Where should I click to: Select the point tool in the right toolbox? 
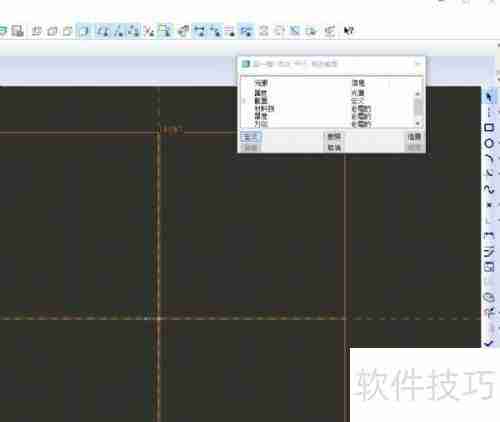[x=489, y=205]
